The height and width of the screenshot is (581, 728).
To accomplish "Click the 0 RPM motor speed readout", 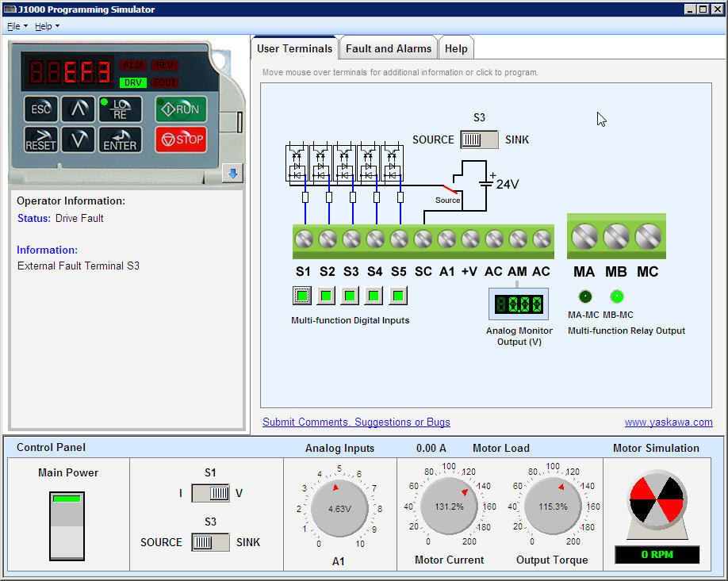I will tap(657, 555).
